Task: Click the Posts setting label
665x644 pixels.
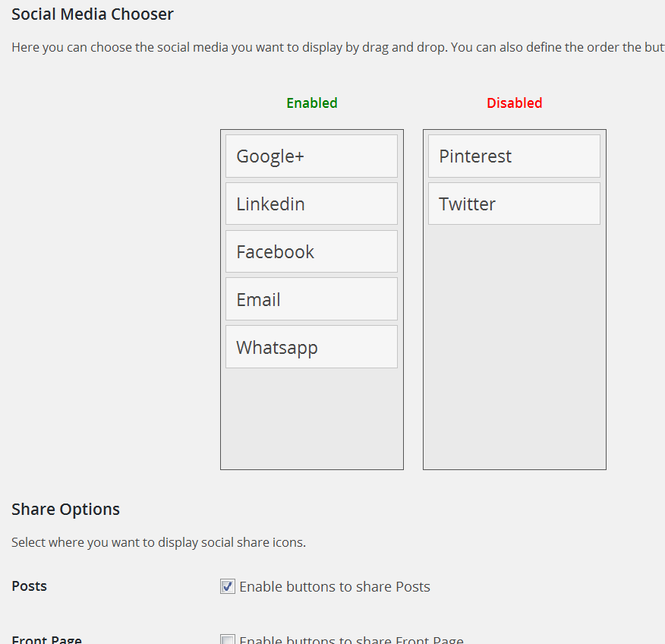Action: [x=30, y=586]
